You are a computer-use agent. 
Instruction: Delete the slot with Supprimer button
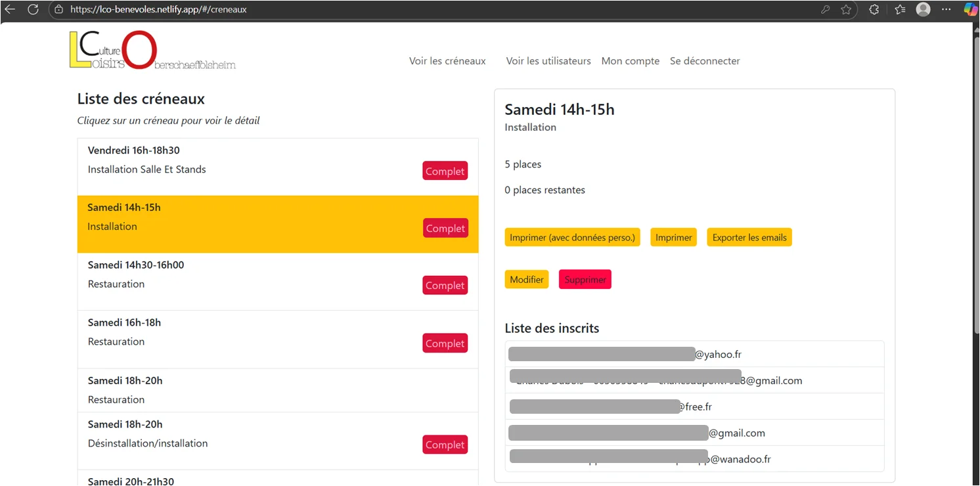click(x=585, y=279)
